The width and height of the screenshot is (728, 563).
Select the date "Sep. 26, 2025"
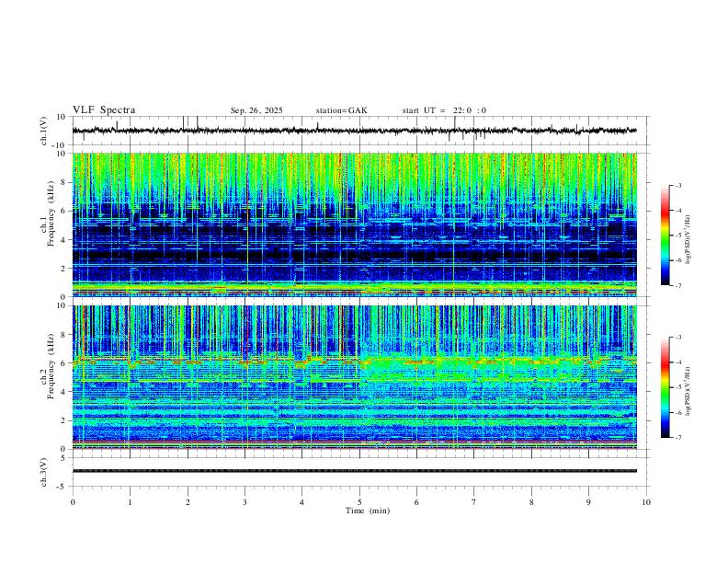pyautogui.click(x=256, y=110)
